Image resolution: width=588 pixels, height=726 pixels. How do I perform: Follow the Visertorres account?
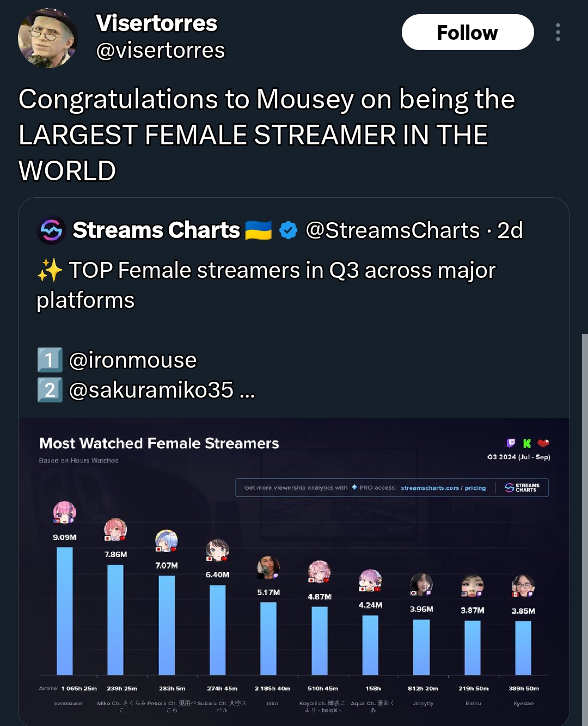(468, 32)
